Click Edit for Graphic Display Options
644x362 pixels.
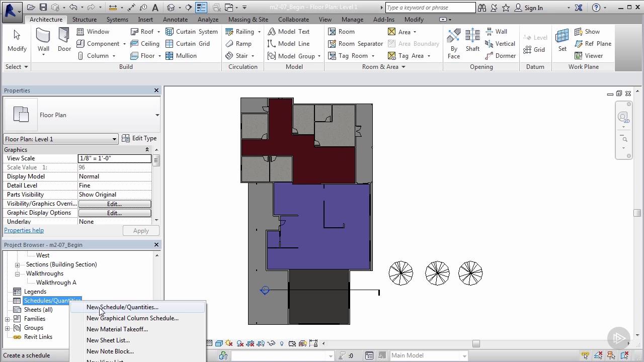click(x=114, y=213)
